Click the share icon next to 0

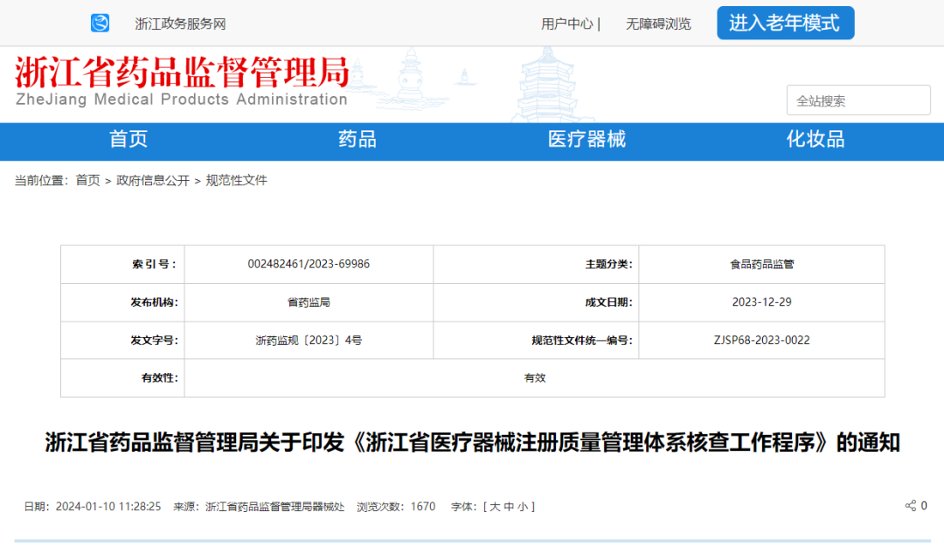pyautogui.click(x=910, y=506)
